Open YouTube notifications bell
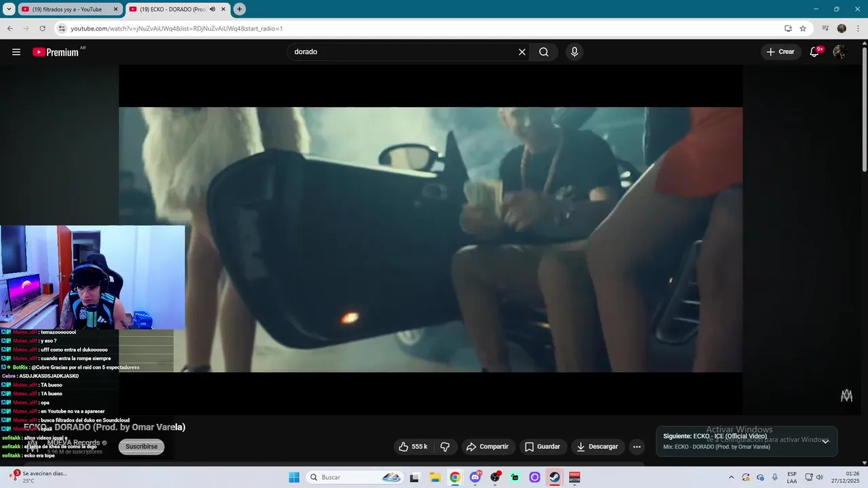 click(x=815, y=52)
